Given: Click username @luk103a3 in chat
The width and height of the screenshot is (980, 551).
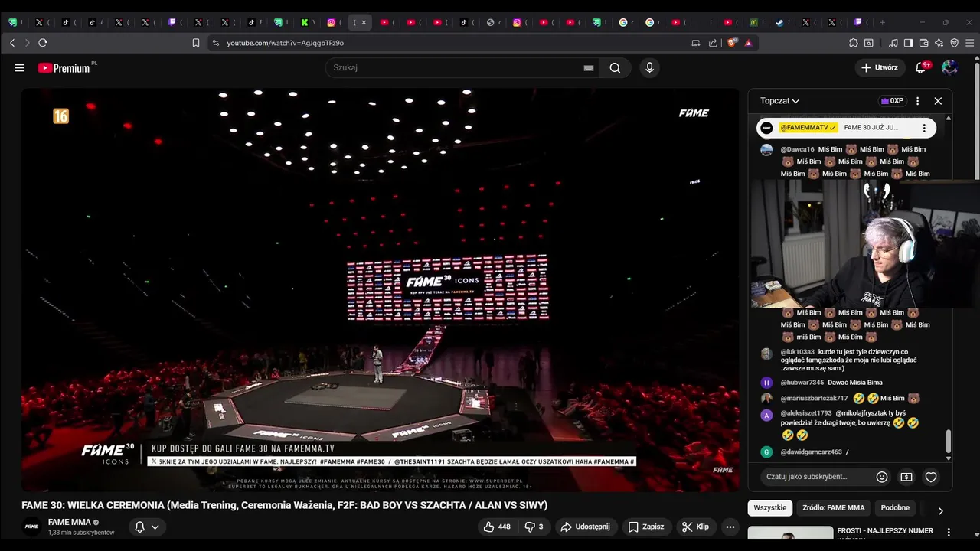Looking at the screenshot, I should (797, 352).
